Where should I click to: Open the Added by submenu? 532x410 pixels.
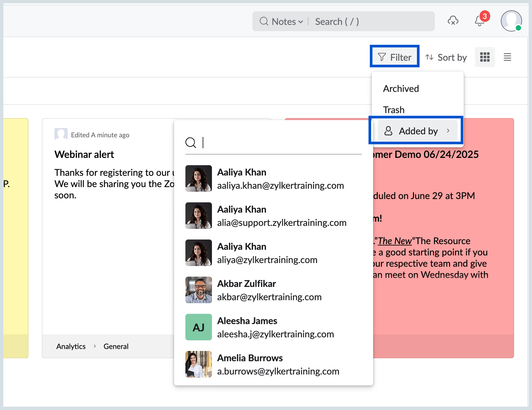[418, 131]
